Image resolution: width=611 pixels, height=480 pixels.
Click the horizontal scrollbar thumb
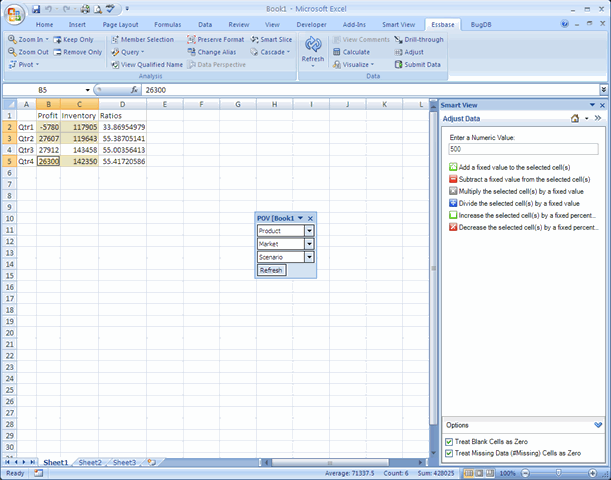pyautogui.click(x=330, y=462)
